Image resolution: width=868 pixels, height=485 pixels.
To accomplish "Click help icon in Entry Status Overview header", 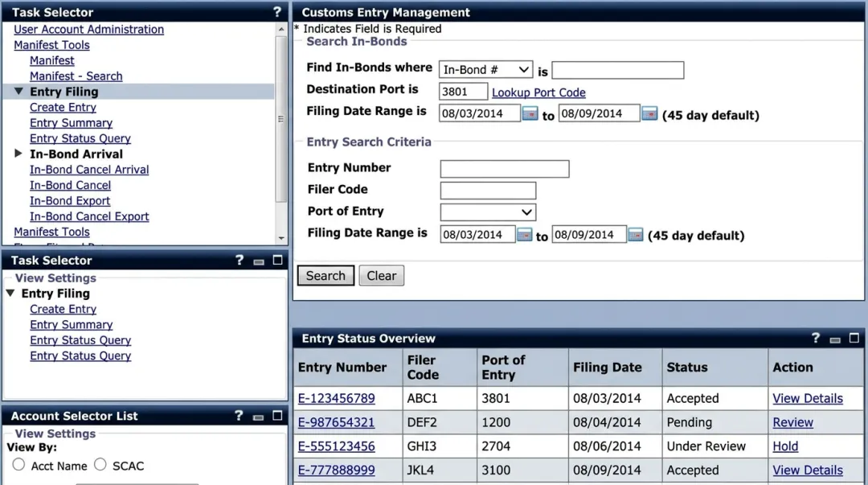I will pyautogui.click(x=816, y=338).
